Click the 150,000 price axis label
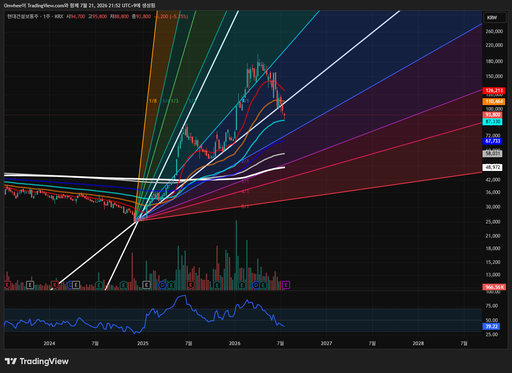The width and height of the screenshot is (512, 373). tap(494, 76)
